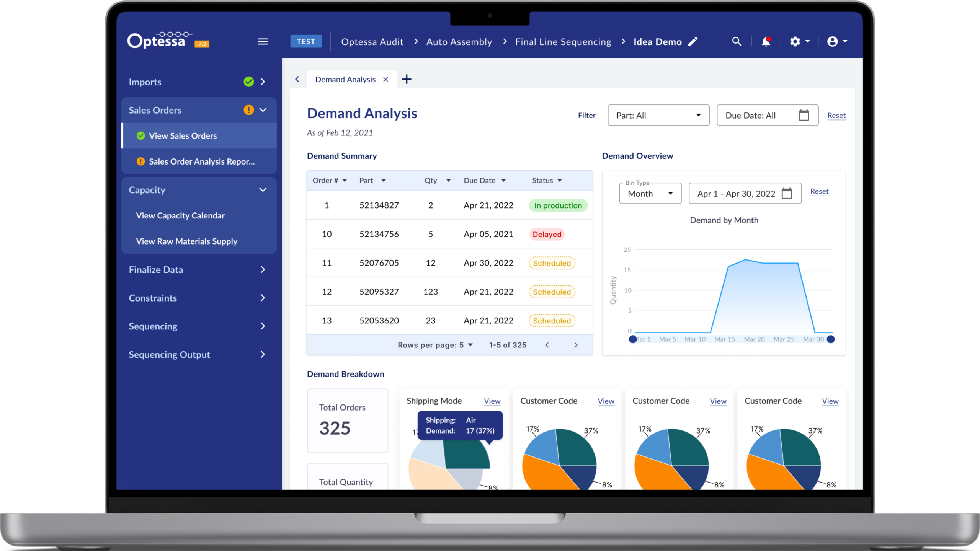
Task: Edit the Idea Demo name with pencil
Action: click(693, 41)
